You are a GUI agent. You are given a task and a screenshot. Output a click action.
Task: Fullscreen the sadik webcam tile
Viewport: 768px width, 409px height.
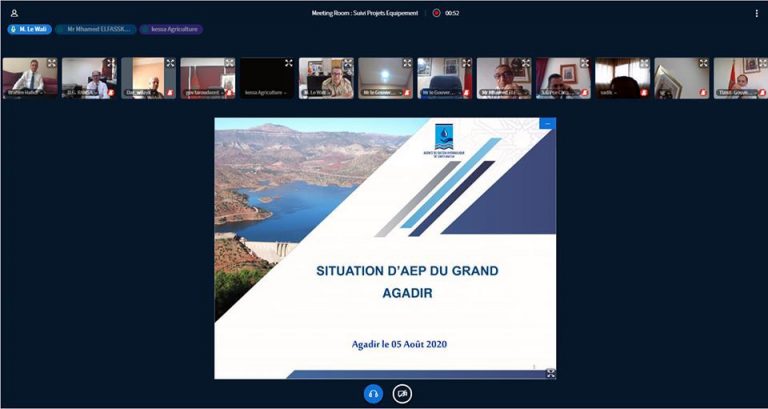pos(644,63)
